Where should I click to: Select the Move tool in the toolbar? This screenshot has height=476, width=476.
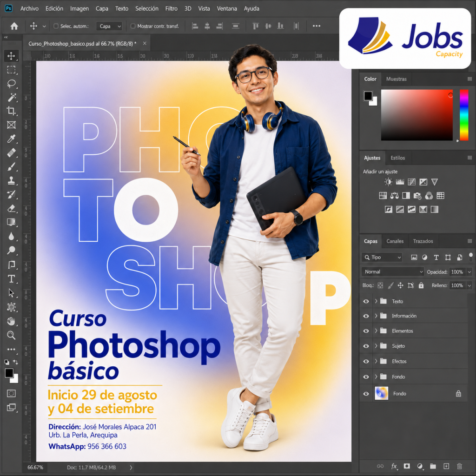(x=11, y=56)
